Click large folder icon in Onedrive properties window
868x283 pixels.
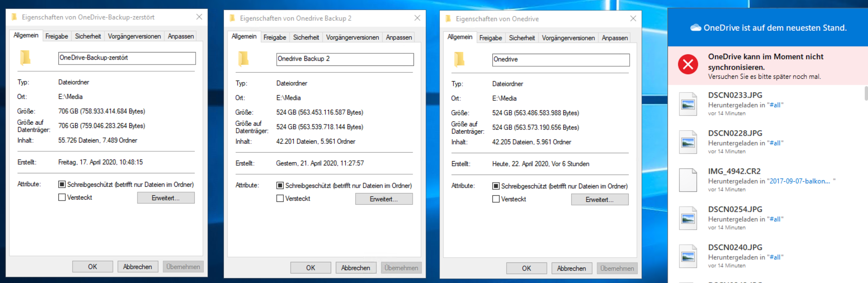pyautogui.click(x=459, y=59)
